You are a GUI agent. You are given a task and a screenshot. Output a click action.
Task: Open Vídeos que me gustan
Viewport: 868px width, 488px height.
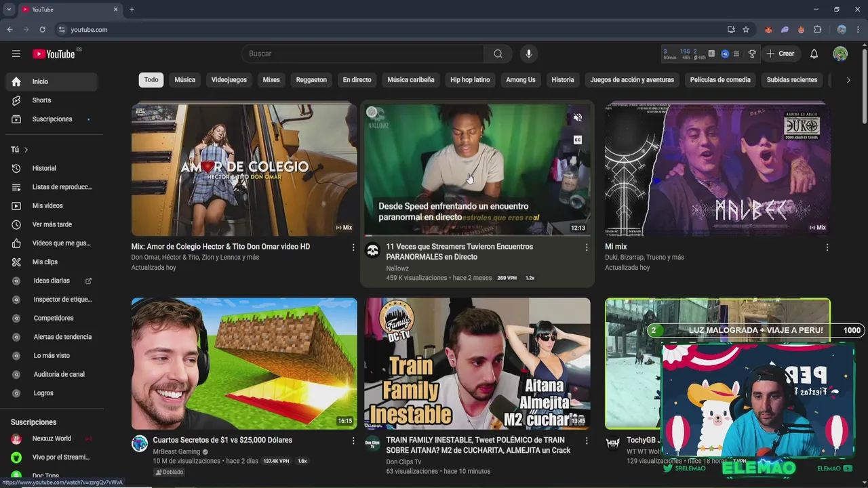tap(52, 243)
